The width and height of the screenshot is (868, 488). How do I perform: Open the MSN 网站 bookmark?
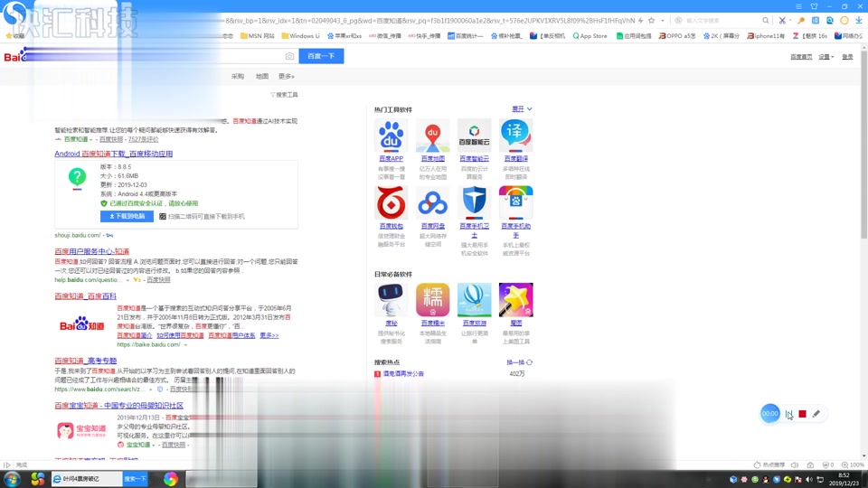(x=258, y=36)
